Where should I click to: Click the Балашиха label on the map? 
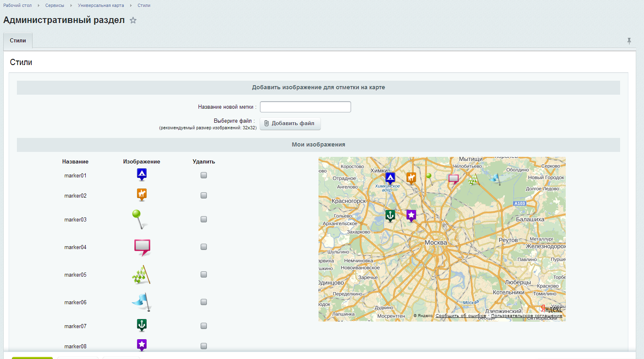click(530, 219)
